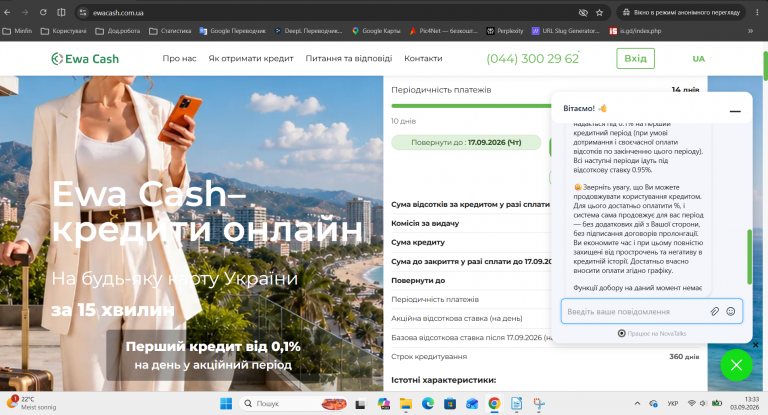The width and height of the screenshot is (768, 415).
Task: Click Комісія за видачу row label
Action: (x=425, y=223)
